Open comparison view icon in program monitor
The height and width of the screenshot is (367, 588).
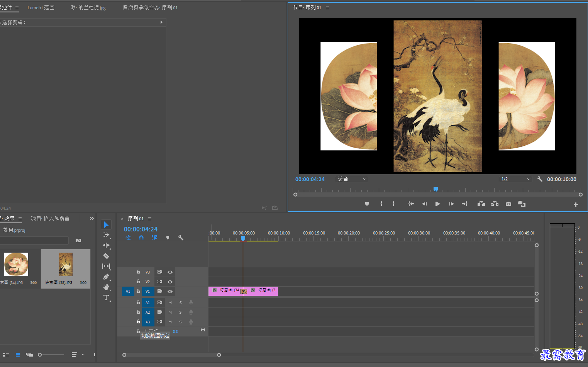[522, 204]
